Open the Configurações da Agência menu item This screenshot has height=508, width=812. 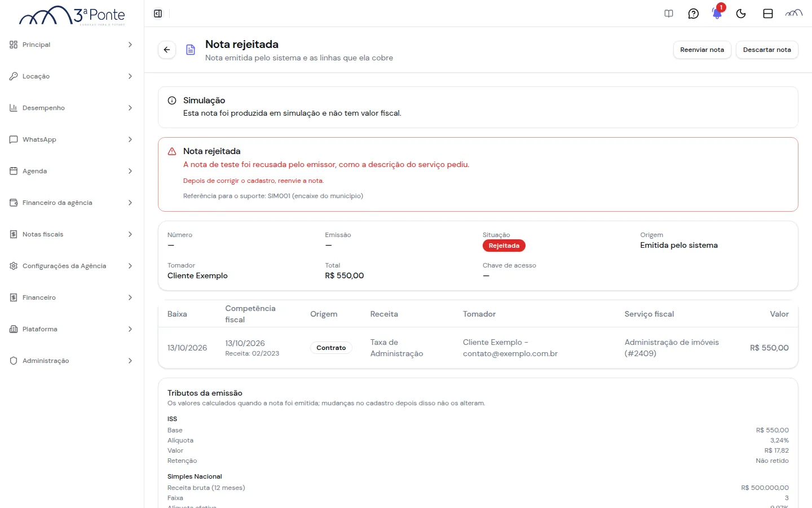[72, 266]
